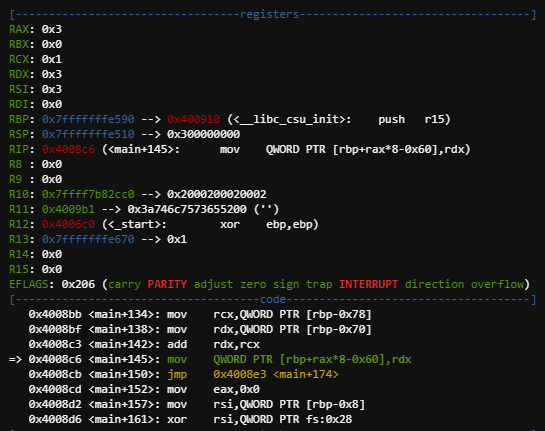545x431 pixels.
Task: Click the operand [rbp-0x70]
Action: tap(339, 329)
